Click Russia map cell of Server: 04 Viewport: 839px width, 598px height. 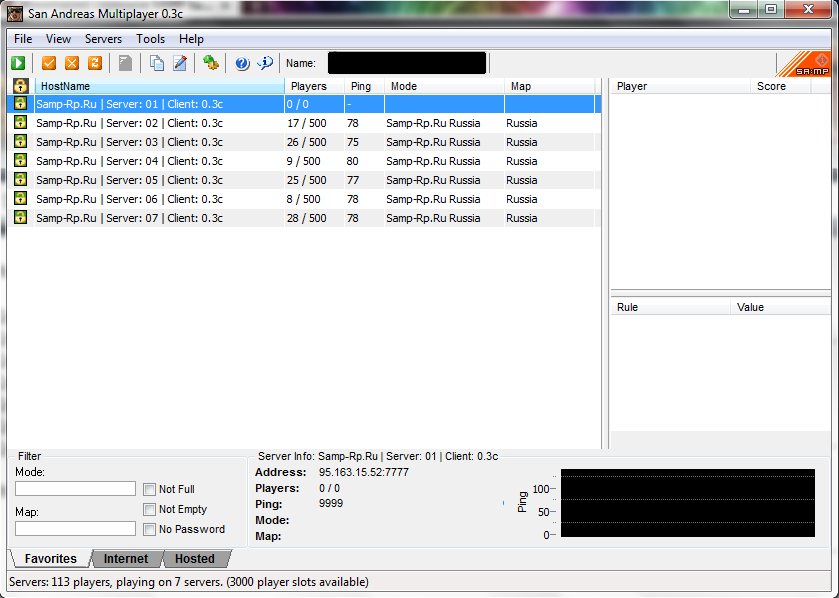(522, 161)
